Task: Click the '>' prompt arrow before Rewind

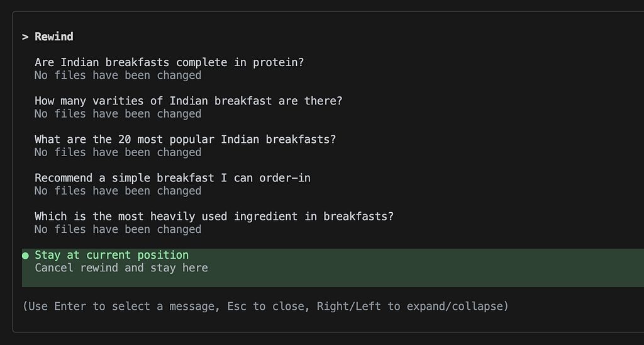Action: click(x=25, y=37)
